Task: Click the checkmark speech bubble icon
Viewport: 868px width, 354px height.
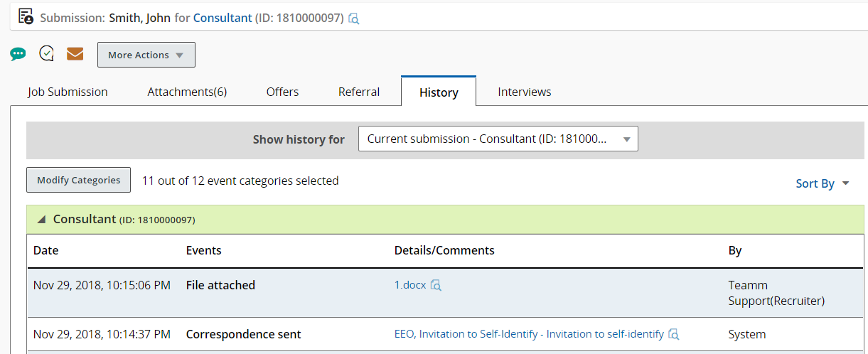Action: point(47,54)
